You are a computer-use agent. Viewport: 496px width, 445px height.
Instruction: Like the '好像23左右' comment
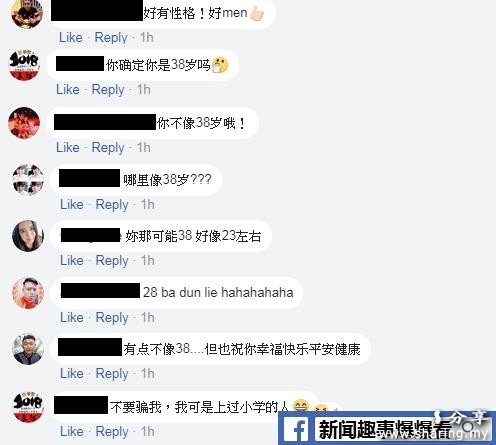pos(72,260)
